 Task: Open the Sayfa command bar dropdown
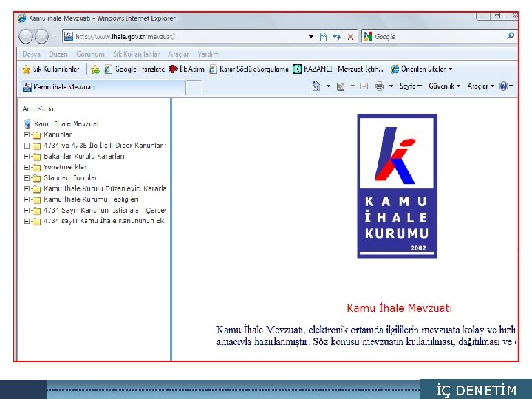(x=411, y=86)
